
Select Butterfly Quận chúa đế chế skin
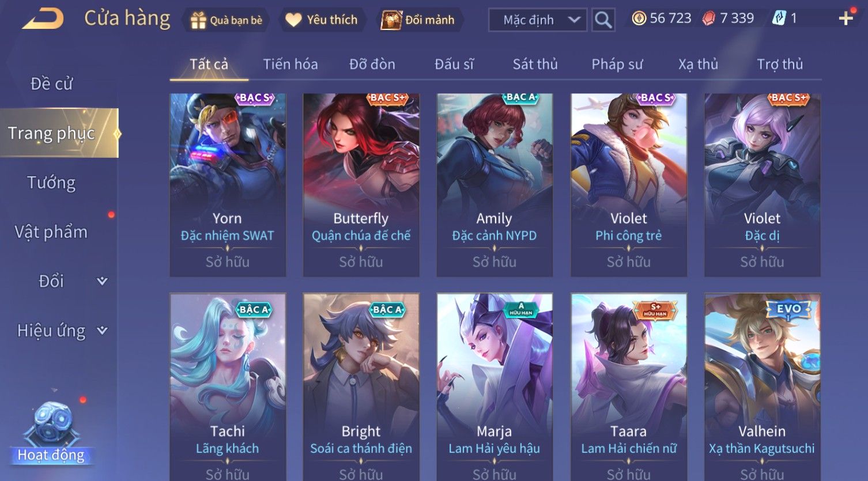coord(361,185)
